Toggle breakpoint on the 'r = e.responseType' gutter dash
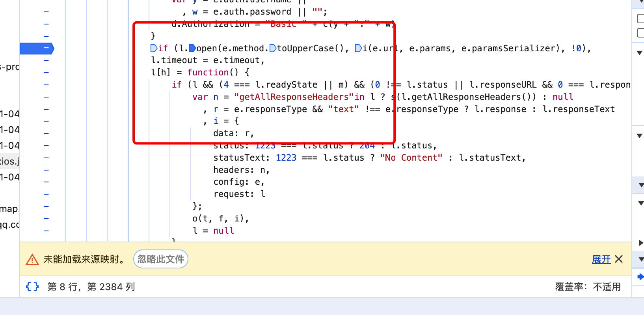The height and width of the screenshot is (315, 644). [47, 109]
